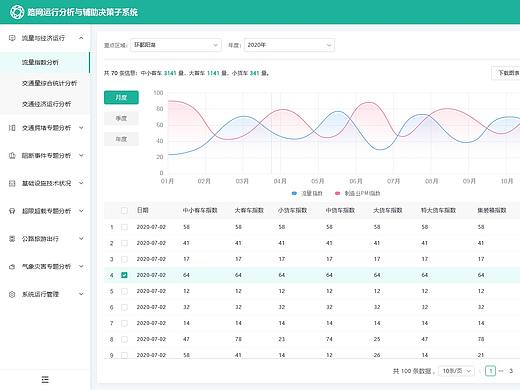Check the checkbox in table row 2
The height and width of the screenshot is (390, 520).
click(x=124, y=243)
